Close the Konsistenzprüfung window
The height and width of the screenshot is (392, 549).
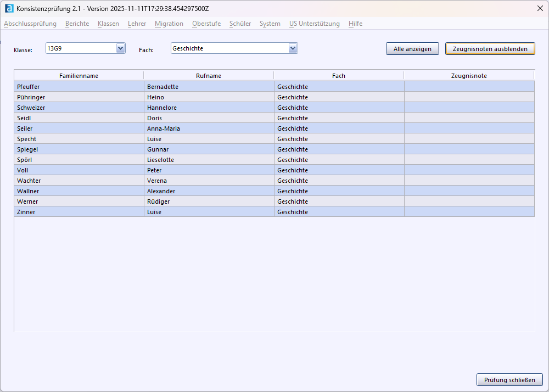[540, 9]
